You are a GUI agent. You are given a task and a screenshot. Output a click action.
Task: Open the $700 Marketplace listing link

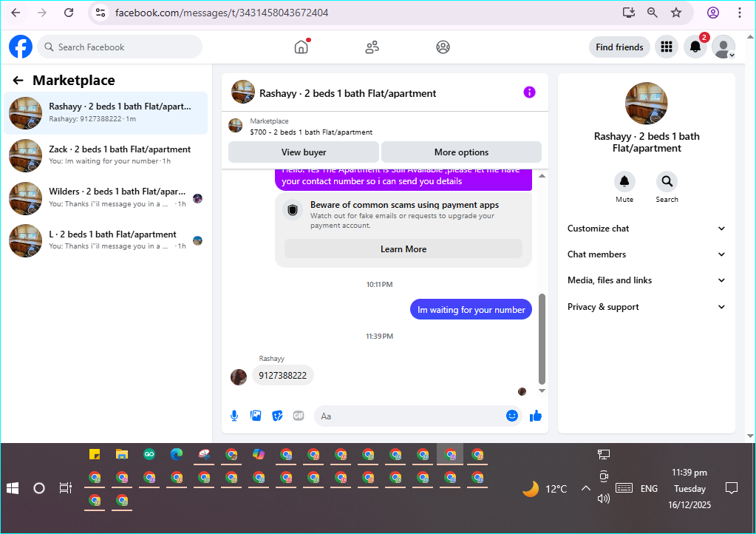[x=311, y=132]
